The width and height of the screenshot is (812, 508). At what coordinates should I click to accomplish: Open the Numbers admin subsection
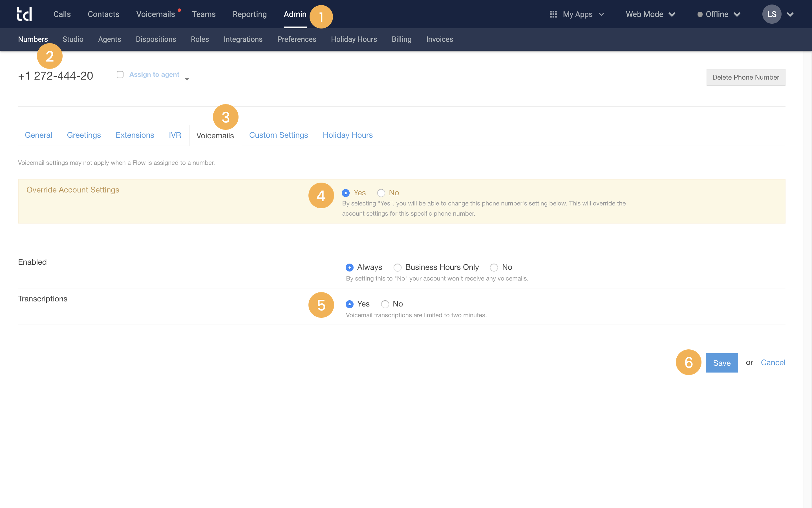[33, 39]
